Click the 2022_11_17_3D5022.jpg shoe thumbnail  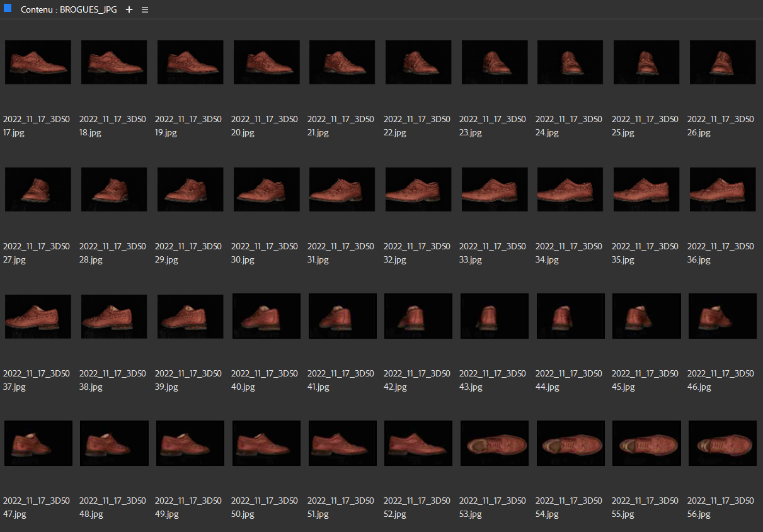[x=418, y=62]
